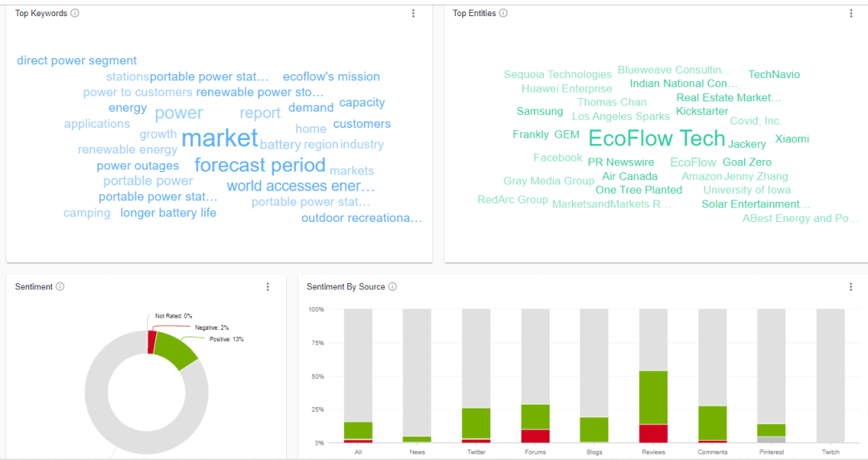Click the 'applications' keyword

(x=97, y=124)
